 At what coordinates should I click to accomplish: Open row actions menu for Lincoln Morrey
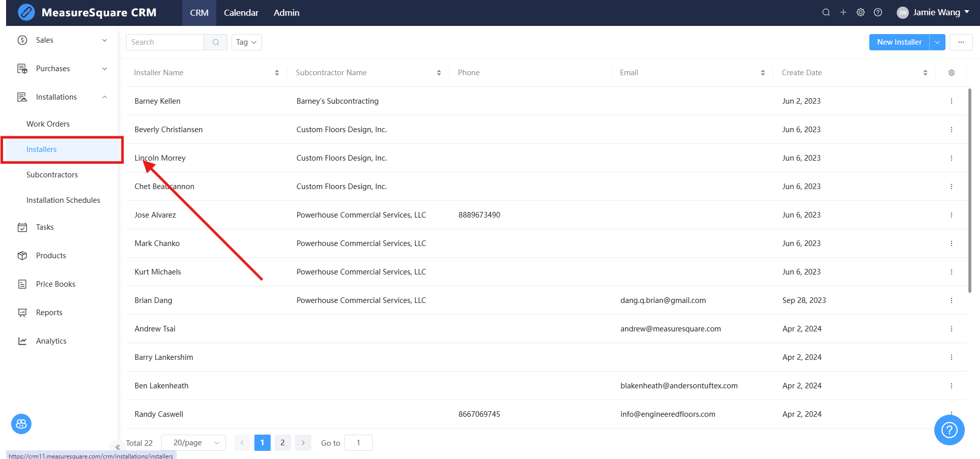point(952,158)
